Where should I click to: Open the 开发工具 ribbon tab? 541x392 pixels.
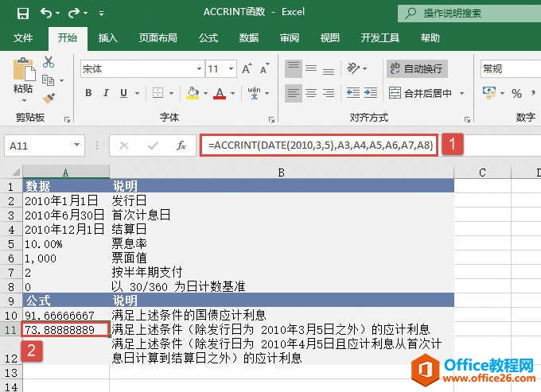[379, 37]
